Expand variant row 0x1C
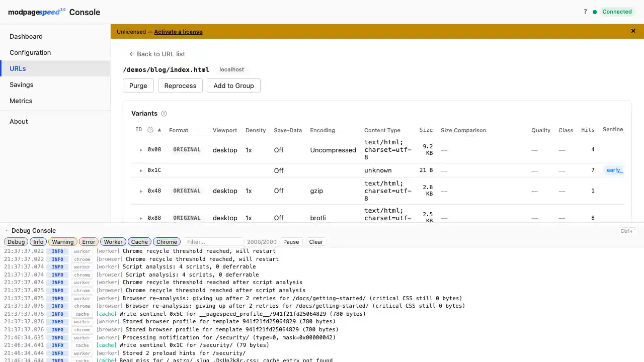 141,170
